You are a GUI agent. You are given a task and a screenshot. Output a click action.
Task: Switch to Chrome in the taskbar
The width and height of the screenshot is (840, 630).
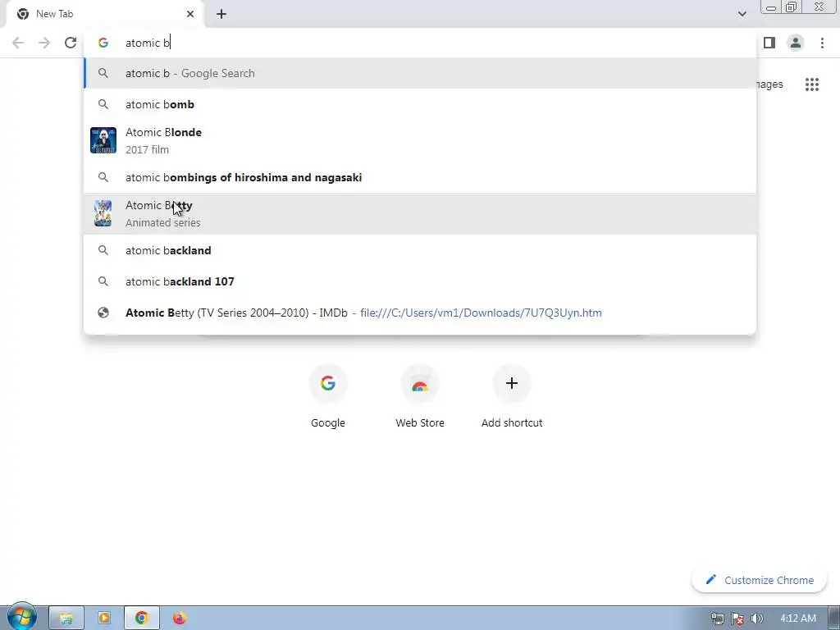(141, 619)
